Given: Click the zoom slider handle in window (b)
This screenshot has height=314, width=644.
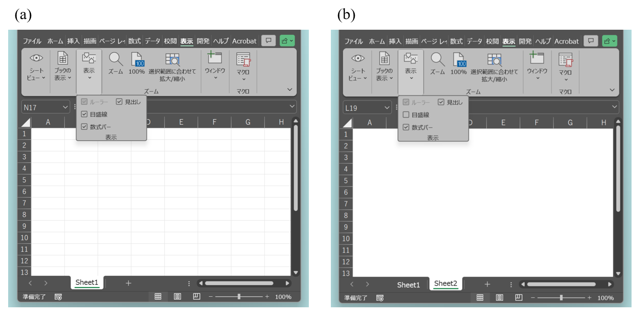Looking at the screenshot, I should tap(561, 298).
